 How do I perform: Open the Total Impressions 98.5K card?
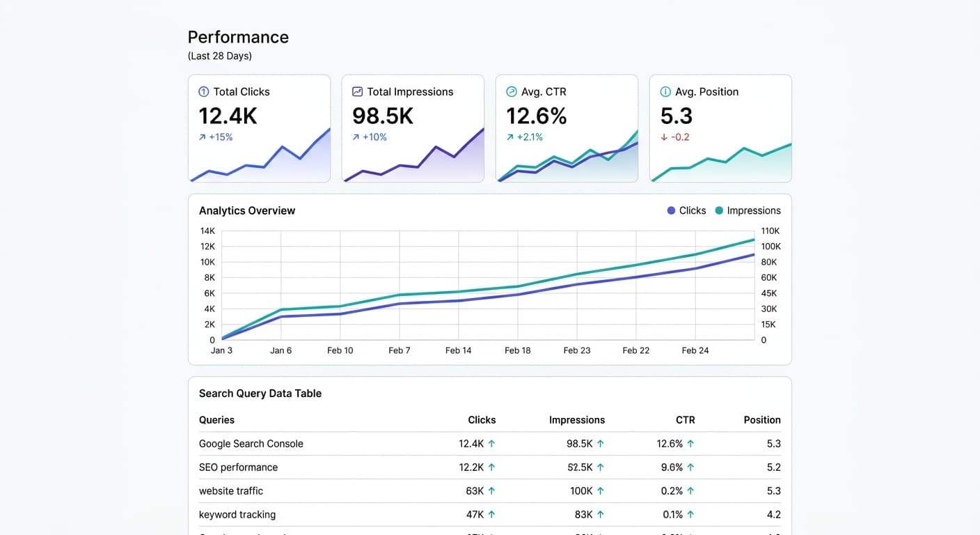(413, 129)
